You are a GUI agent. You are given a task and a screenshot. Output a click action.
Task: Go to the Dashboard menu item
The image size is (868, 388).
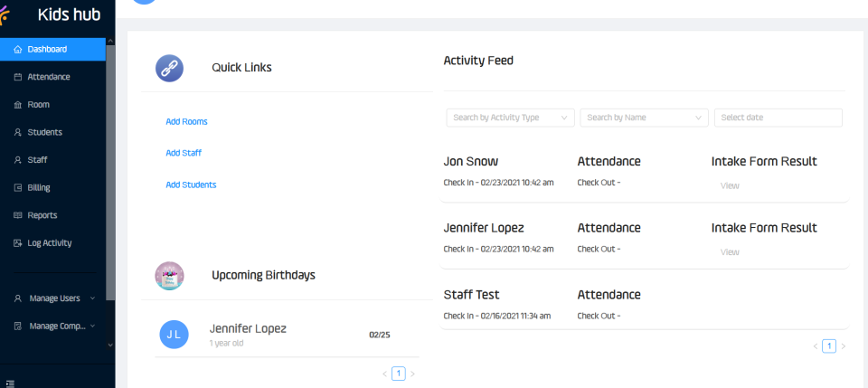pos(47,49)
